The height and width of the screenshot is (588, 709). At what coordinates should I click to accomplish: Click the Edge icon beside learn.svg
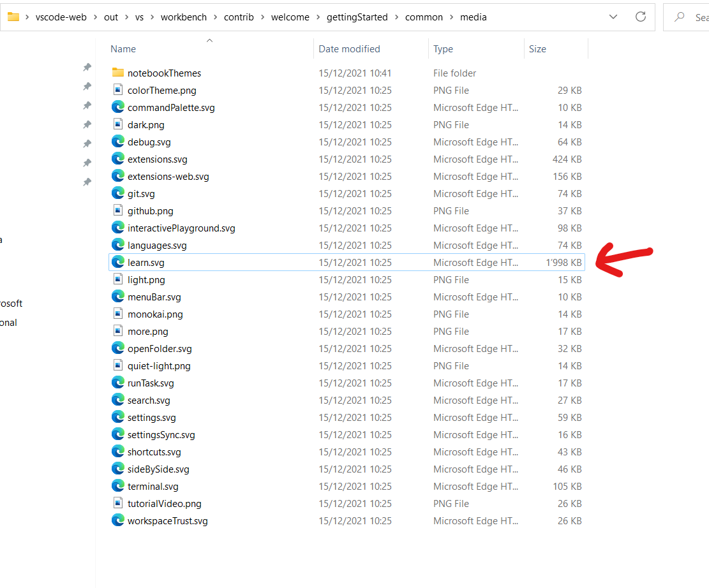click(x=118, y=262)
